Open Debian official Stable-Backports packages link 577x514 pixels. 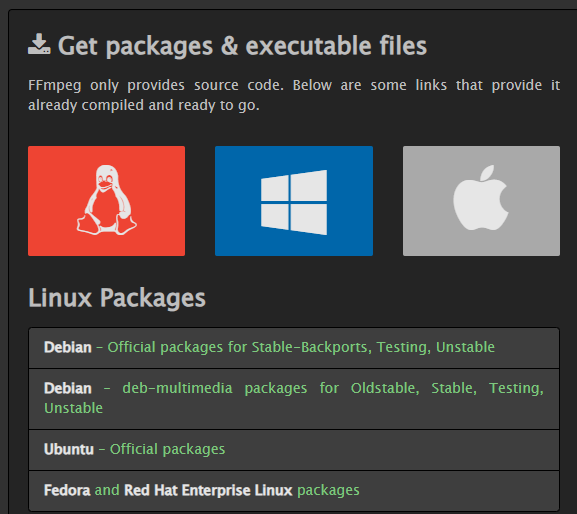301,347
